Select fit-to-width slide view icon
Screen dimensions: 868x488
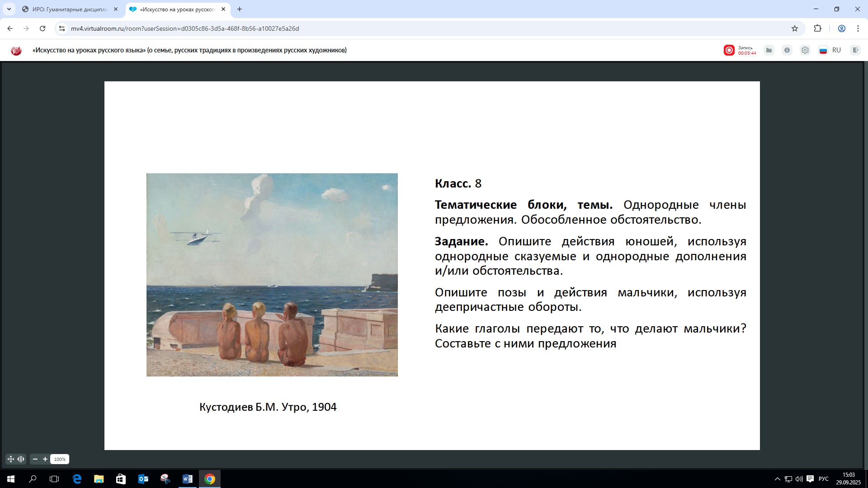pyautogui.click(x=21, y=459)
